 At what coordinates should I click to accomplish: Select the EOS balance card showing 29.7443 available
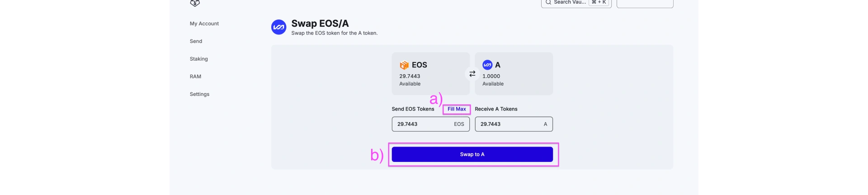pyautogui.click(x=430, y=74)
